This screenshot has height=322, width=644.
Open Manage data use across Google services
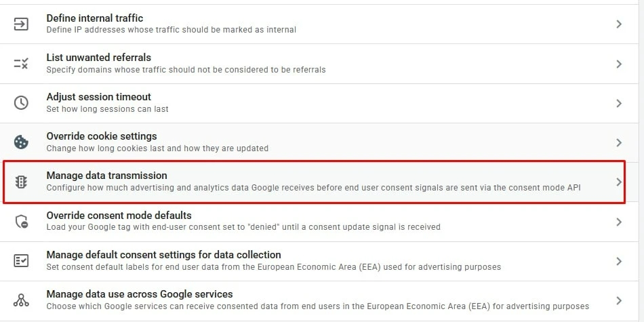click(x=319, y=300)
